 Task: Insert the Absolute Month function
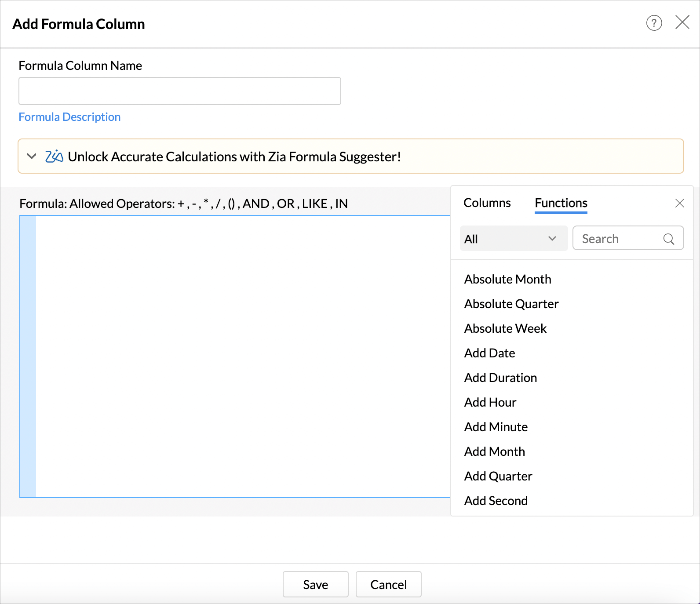[x=507, y=280]
